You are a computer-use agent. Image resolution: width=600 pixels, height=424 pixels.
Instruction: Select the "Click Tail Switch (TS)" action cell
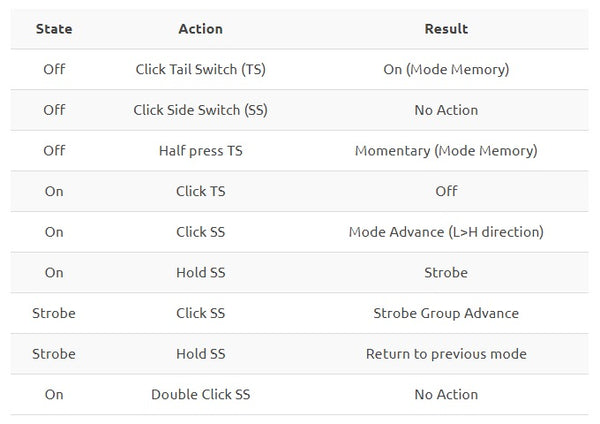coord(200,70)
